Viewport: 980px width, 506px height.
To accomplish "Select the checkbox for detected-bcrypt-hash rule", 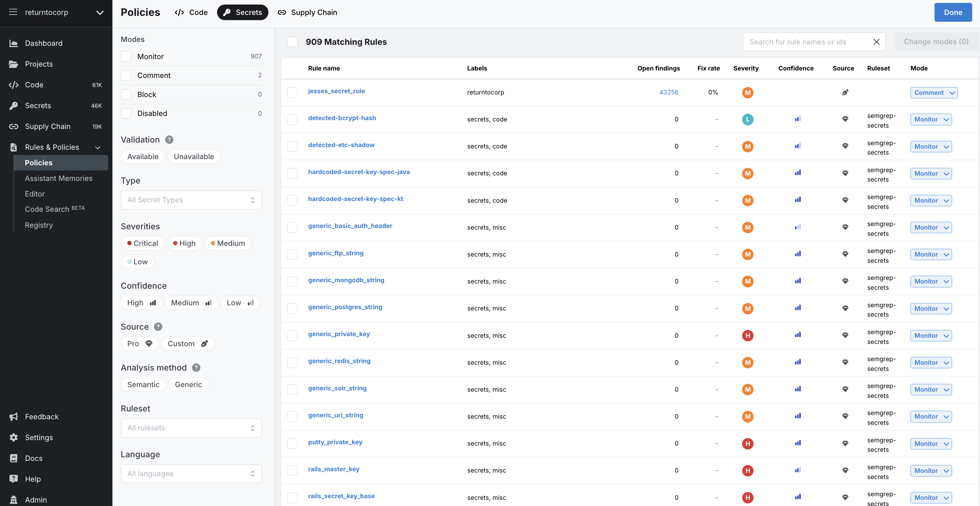I will 292,120.
